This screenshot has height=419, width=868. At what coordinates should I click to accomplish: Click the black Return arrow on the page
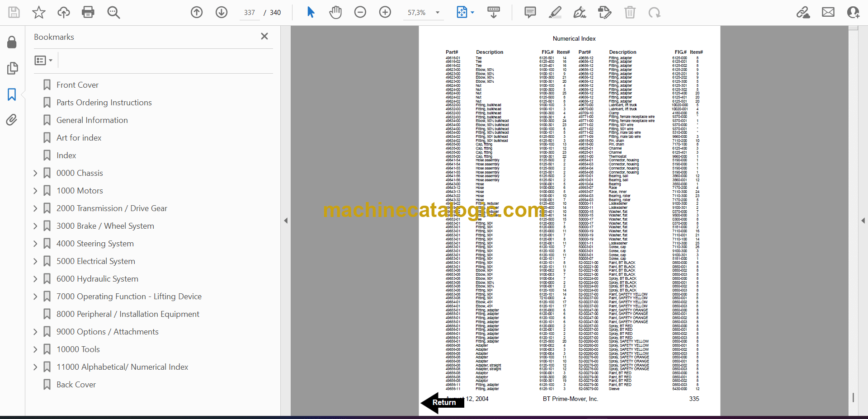pos(443,402)
